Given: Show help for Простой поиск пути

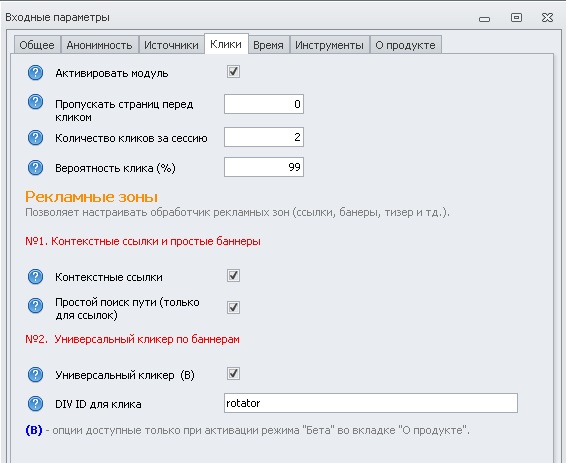Looking at the screenshot, I should click(x=35, y=305).
